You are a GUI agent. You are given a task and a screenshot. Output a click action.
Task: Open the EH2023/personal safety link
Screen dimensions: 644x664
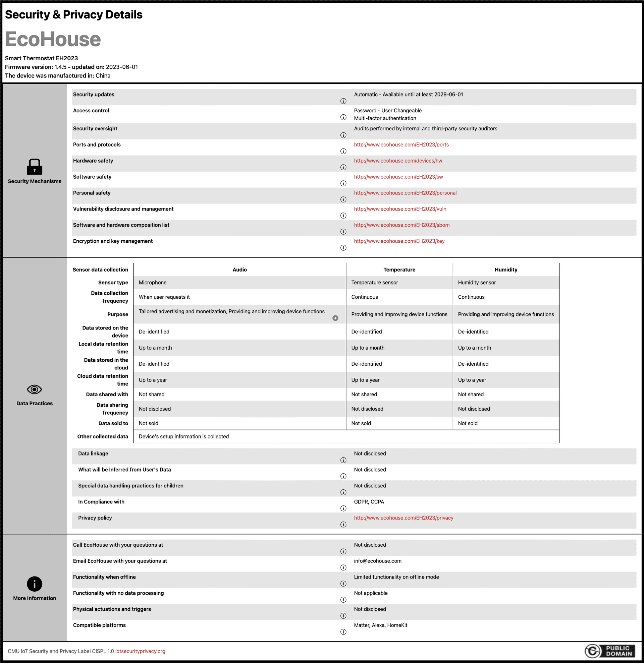405,193
